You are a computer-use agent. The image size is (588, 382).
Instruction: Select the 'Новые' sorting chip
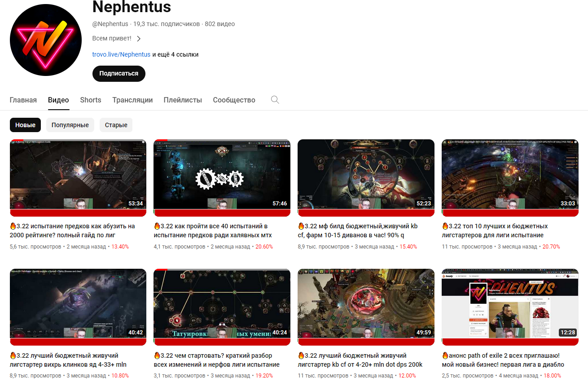coord(25,125)
